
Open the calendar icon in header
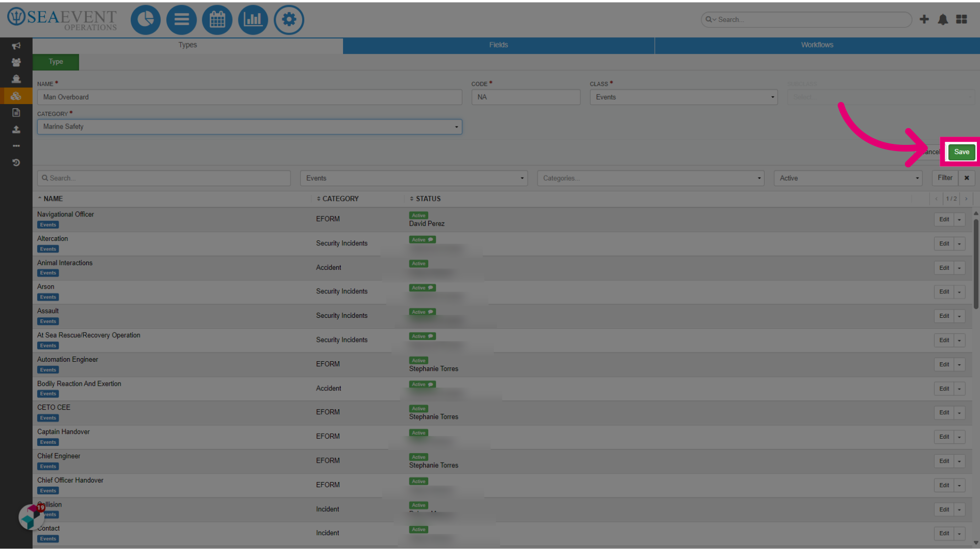coord(217,20)
